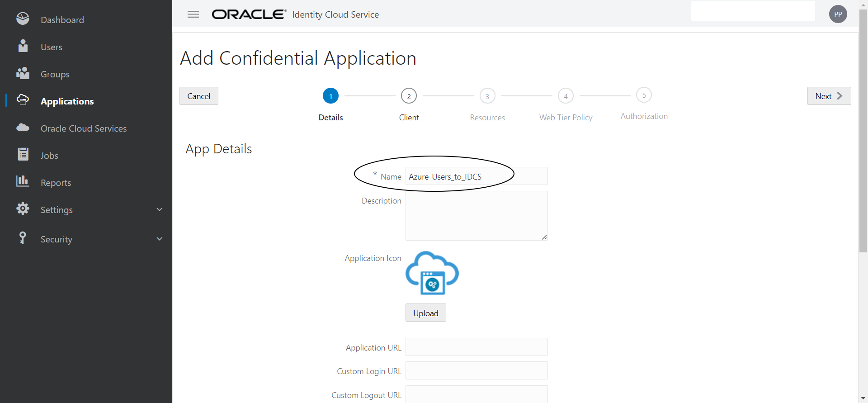Click the cloud application icon image
868x403 pixels.
pos(432,273)
